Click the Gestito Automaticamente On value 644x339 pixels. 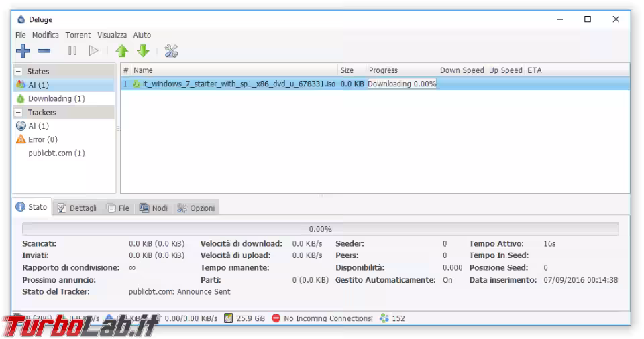(447, 280)
